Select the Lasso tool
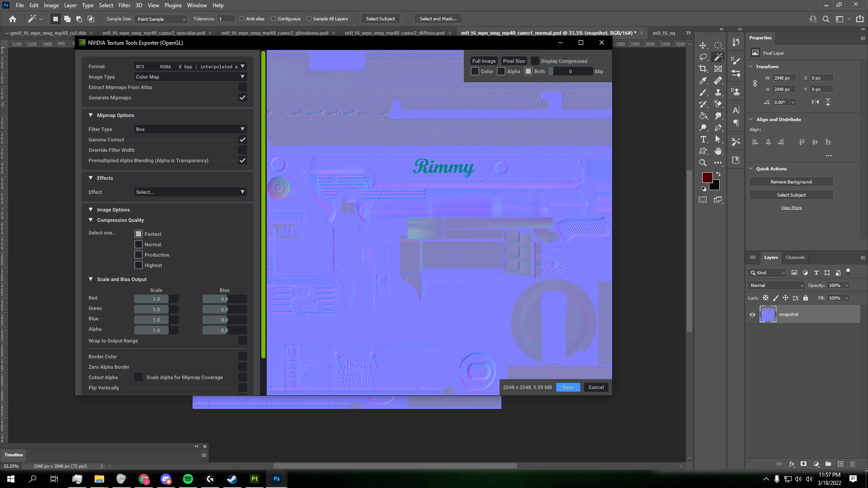This screenshot has height=488, width=868. 703,57
